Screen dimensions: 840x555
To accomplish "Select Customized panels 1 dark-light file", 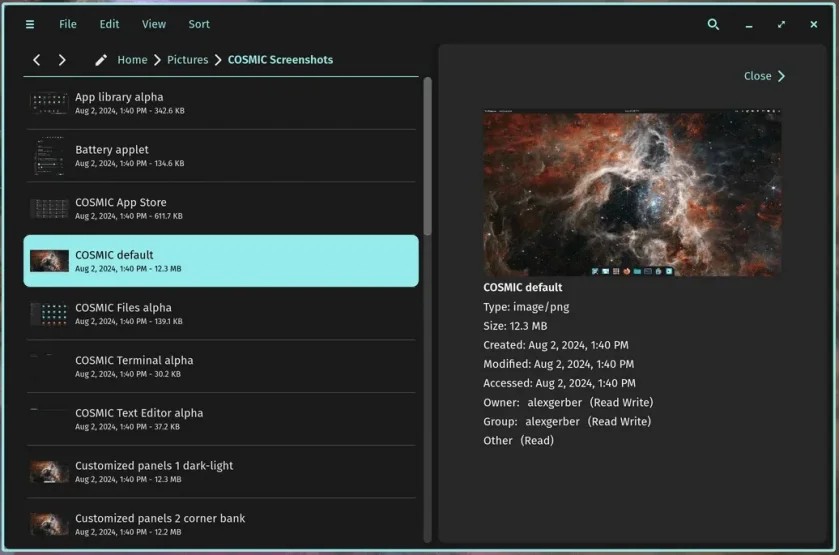I will [221, 472].
